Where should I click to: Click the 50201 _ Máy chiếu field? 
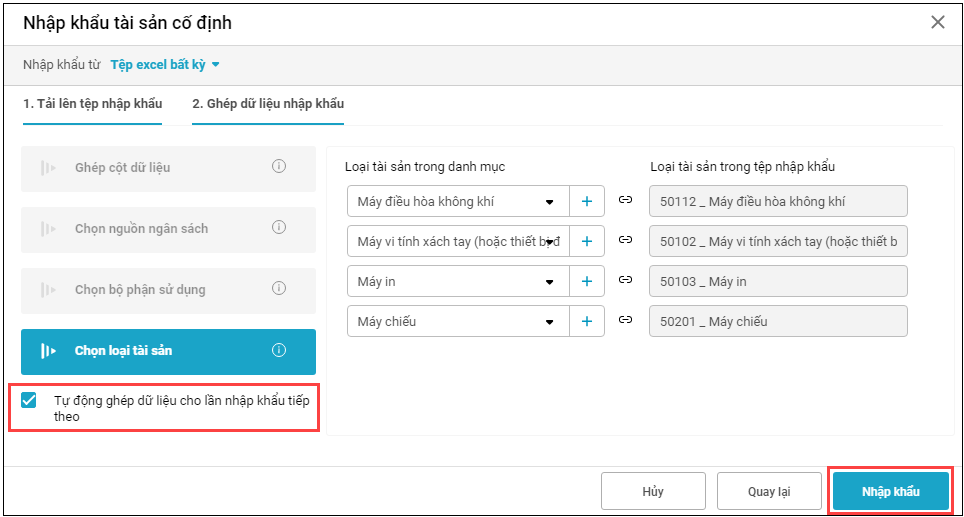tap(777, 321)
